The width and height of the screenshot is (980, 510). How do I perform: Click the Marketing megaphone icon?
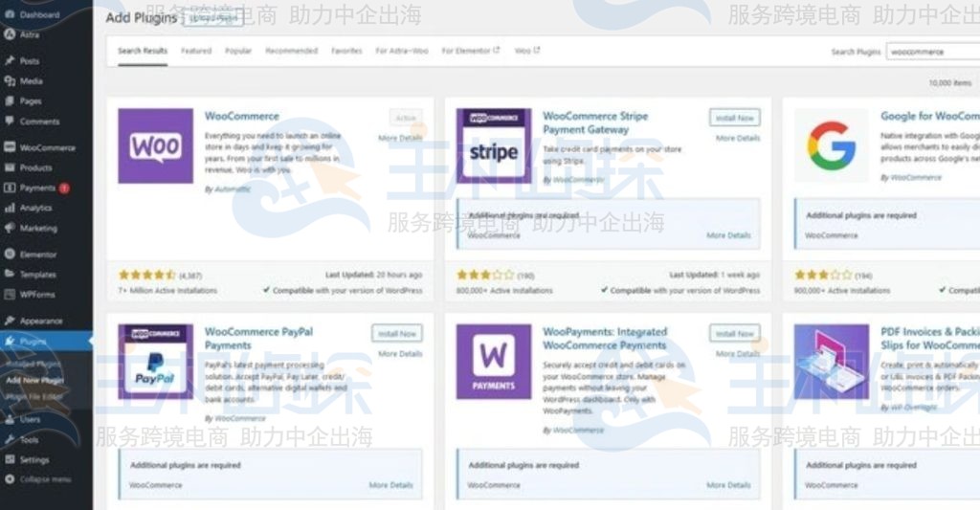pos(10,228)
